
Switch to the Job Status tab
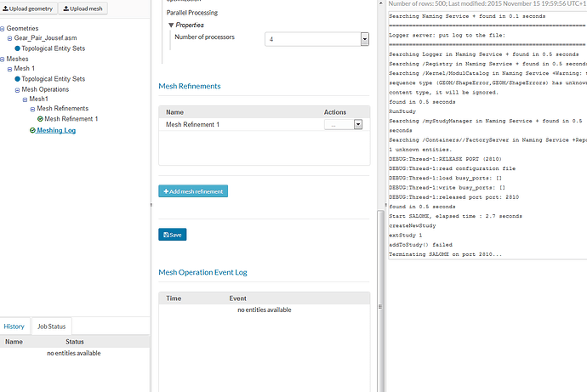(x=51, y=327)
